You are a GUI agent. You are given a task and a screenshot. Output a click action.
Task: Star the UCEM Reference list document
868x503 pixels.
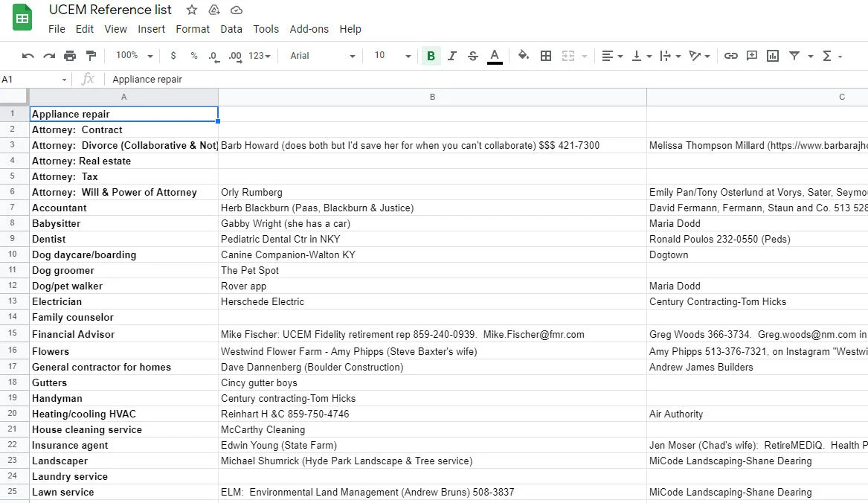(x=192, y=10)
